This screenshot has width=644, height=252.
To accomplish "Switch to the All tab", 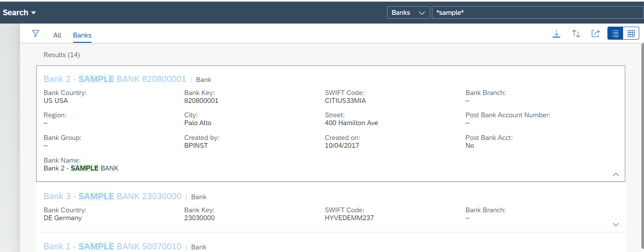I will 57,35.
